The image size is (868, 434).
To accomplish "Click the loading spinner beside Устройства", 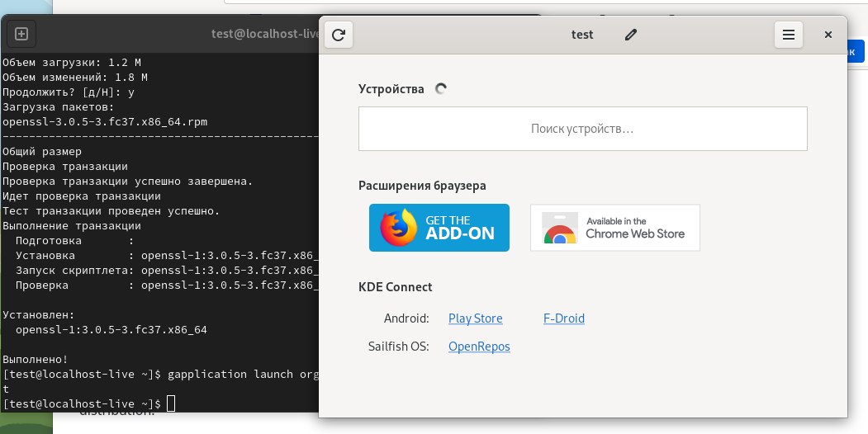I will (x=441, y=89).
